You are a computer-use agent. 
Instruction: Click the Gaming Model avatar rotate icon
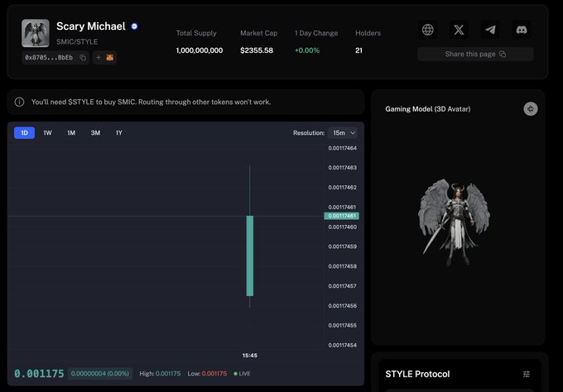531,109
